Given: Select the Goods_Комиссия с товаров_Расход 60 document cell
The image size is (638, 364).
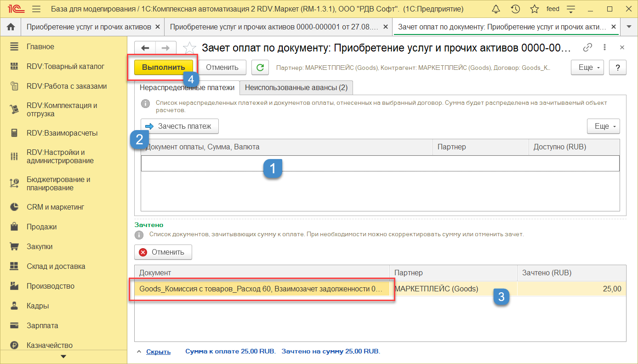Looking at the screenshot, I should [x=262, y=289].
